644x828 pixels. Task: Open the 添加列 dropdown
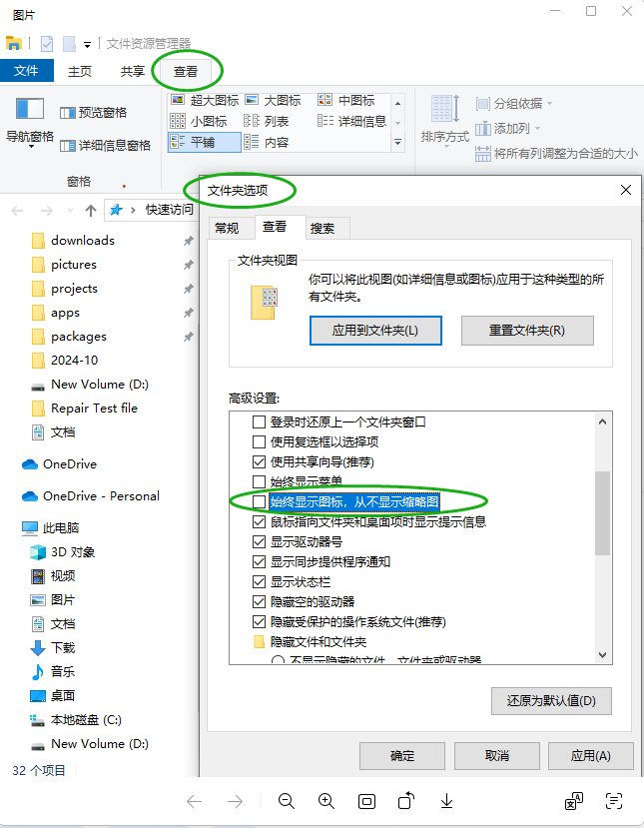pos(508,128)
